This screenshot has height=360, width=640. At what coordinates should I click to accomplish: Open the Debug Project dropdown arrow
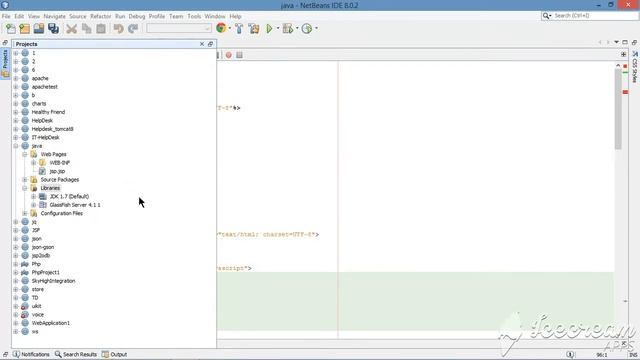coord(297,29)
